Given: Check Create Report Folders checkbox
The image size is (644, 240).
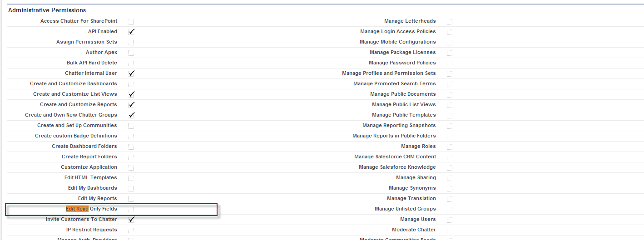Looking at the screenshot, I should pos(131,157).
